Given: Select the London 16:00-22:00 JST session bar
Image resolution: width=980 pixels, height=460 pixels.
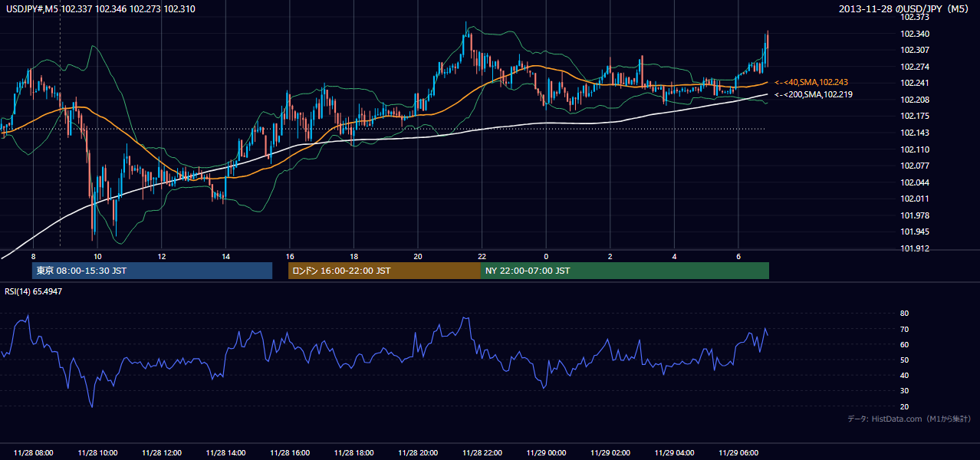Looking at the screenshot, I should pyautogui.click(x=384, y=271).
